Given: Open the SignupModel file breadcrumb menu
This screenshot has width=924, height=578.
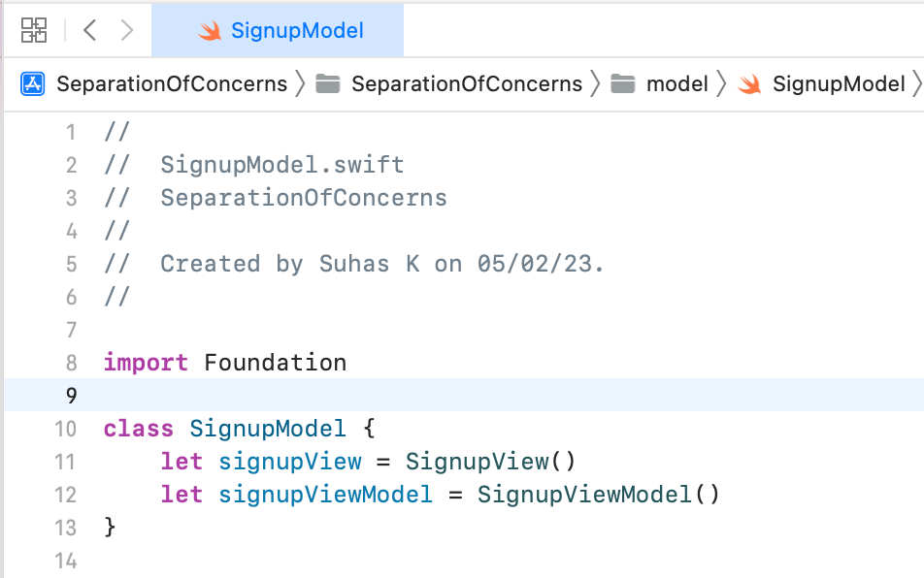Looking at the screenshot, I should [839, 84].
